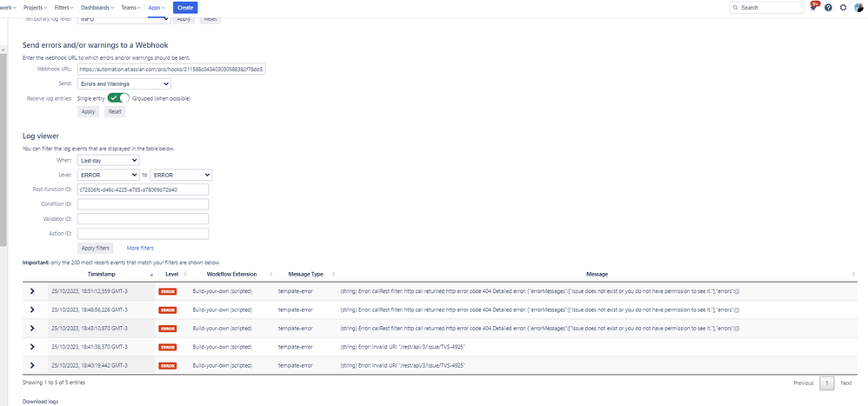
Task: Click the Post-function ID field
Action: coord(143,190)
